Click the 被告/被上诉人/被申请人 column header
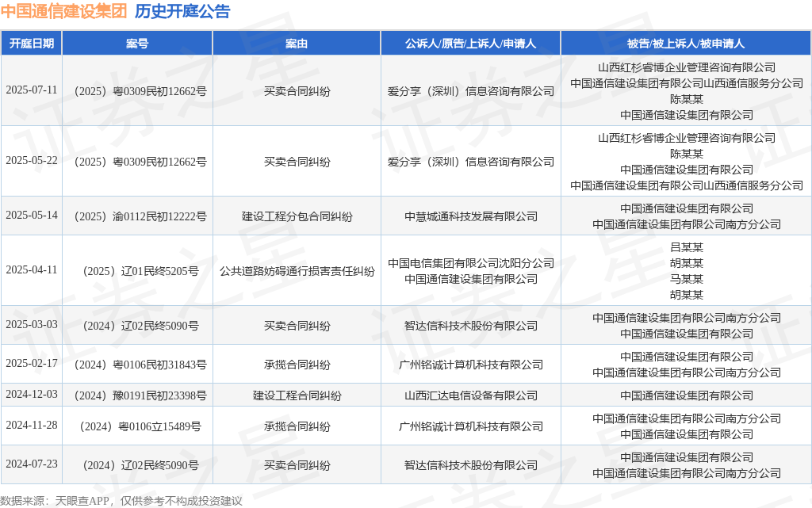Viewport: 812px width, 508px height. [x=686, y=44]
